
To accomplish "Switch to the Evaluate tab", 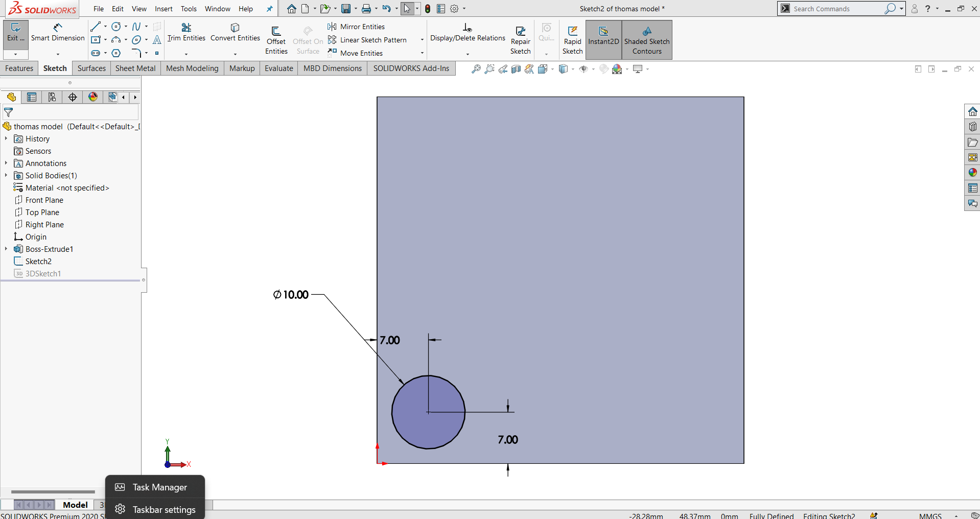I will (279, 68).
